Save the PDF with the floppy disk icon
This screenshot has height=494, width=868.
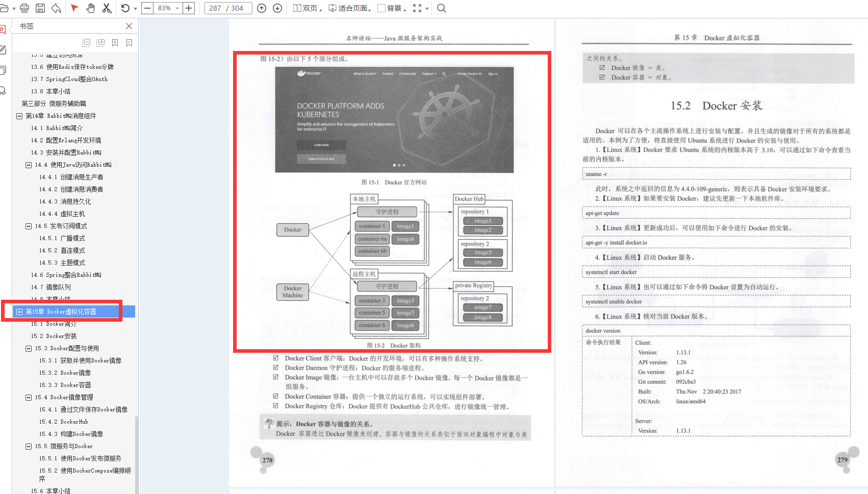[x=40, y=8]
